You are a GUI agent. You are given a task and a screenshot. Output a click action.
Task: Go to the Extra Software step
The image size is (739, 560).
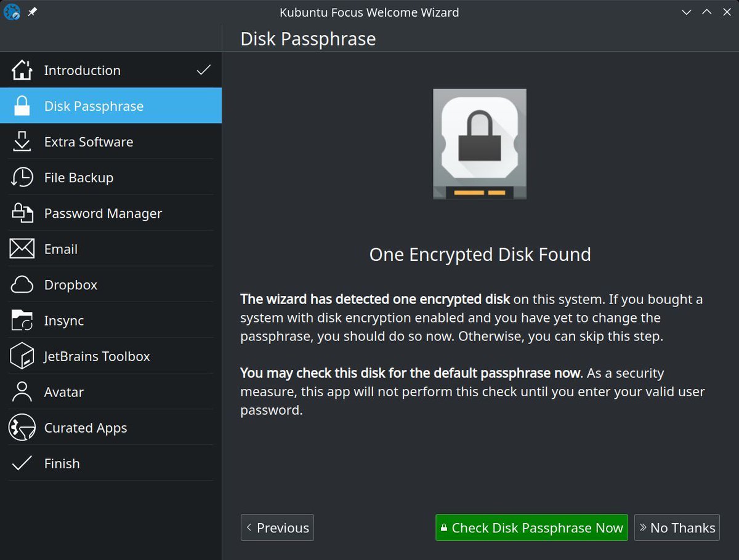[111, 142]
